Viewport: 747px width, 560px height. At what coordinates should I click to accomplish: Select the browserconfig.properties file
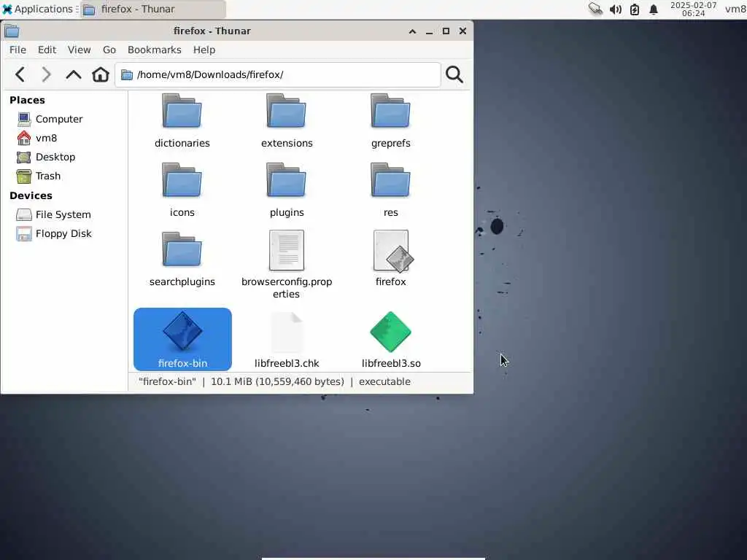(x=286, y=265)
